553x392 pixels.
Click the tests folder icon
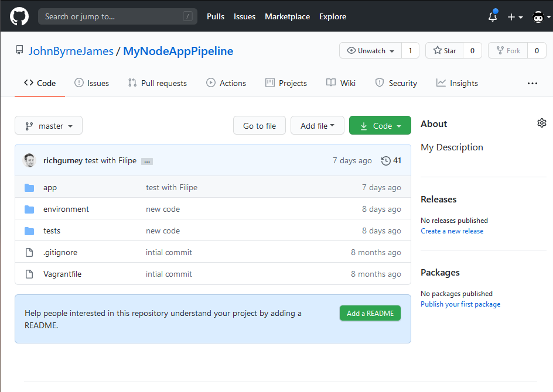[29, 231]
